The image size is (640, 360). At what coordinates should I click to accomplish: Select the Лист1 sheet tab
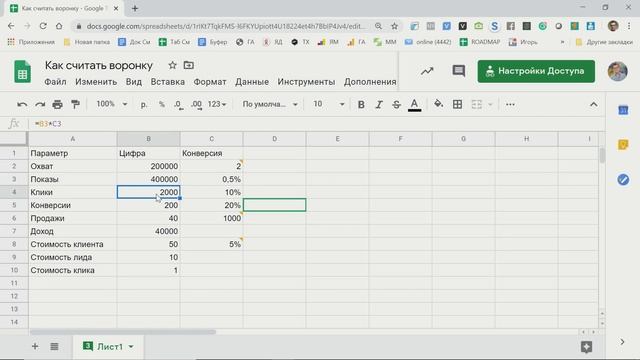109,347
